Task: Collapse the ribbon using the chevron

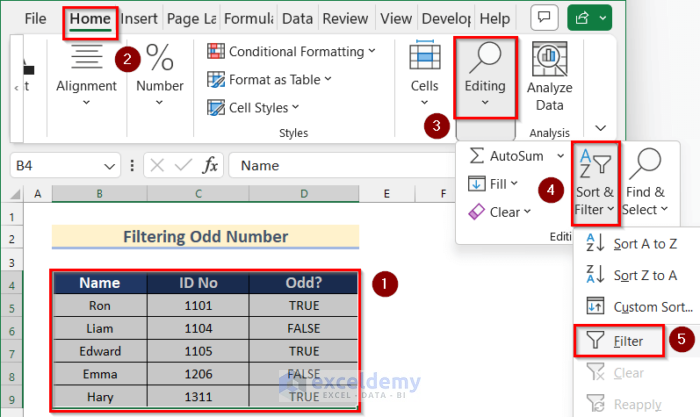Action: point(601,128)
